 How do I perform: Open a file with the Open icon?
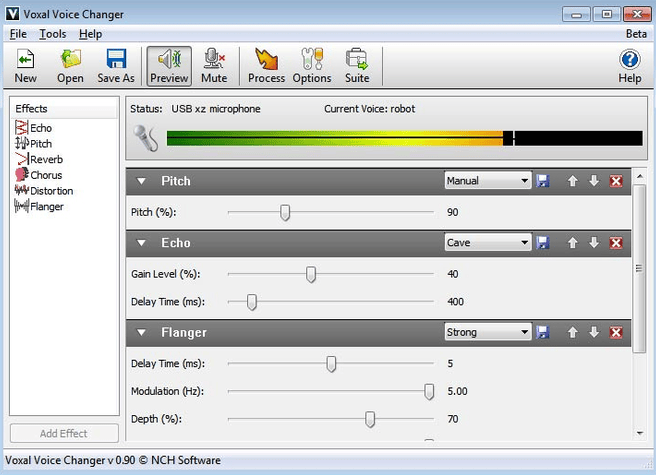70,66
